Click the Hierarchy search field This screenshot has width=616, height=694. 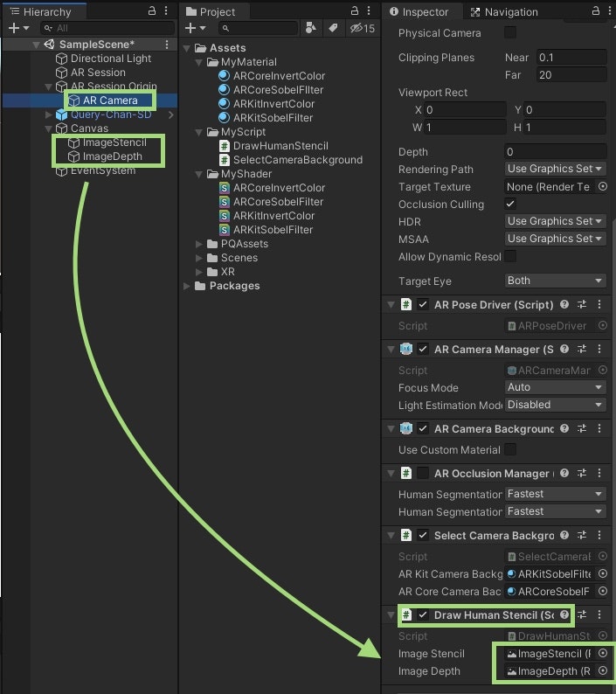107,28
